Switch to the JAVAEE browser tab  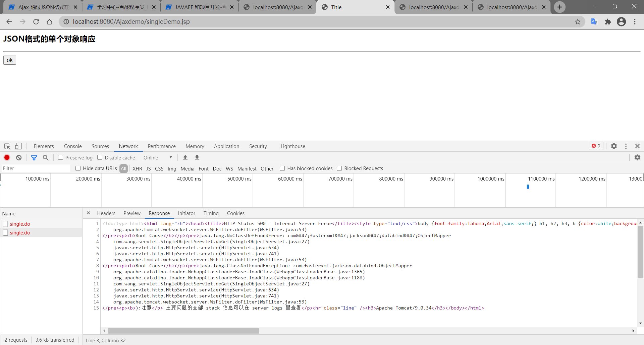pos(200,7)
